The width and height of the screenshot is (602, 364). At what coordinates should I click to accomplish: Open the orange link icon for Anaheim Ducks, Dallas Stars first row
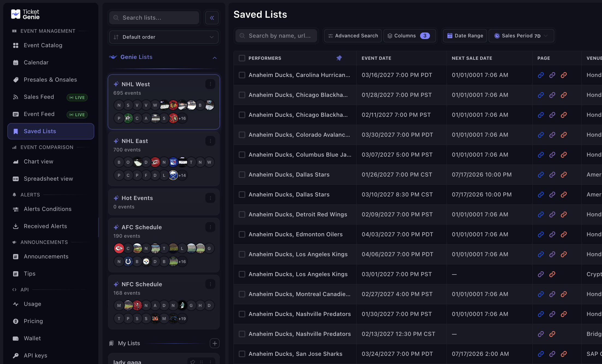click(x=564, y=175)
